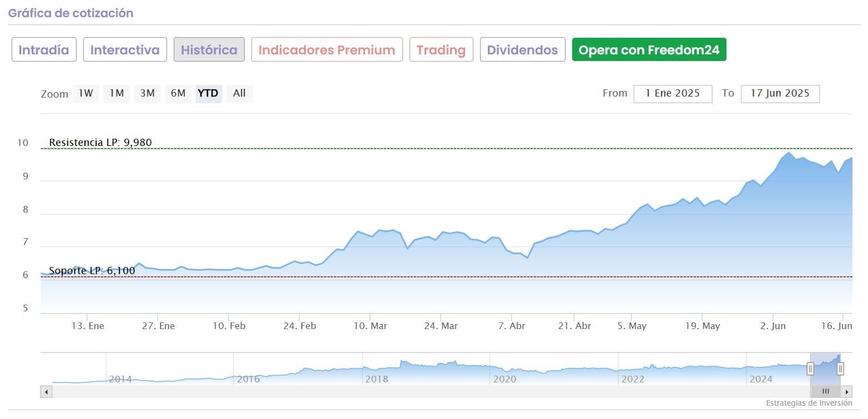Click the left range handle in navigator

810,368
